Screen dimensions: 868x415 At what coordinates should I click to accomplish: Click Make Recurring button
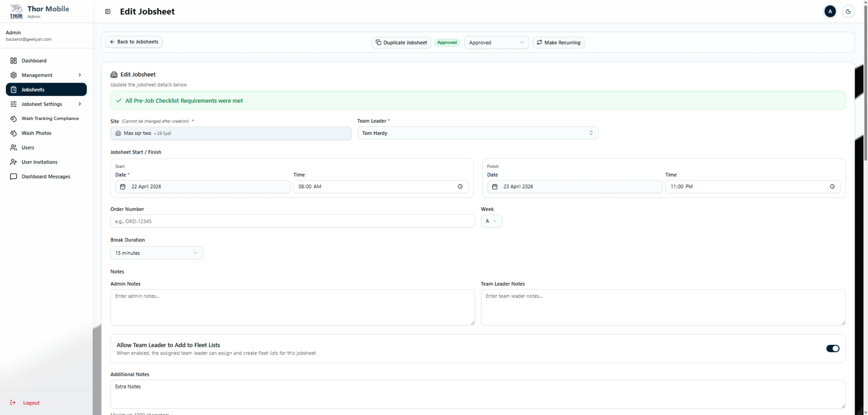558,43
